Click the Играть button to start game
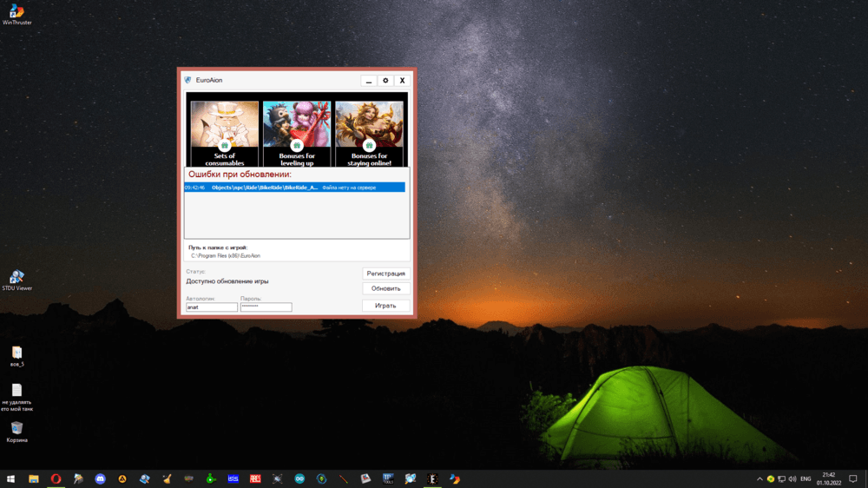868x488 pixels. (x=385, y=306)
